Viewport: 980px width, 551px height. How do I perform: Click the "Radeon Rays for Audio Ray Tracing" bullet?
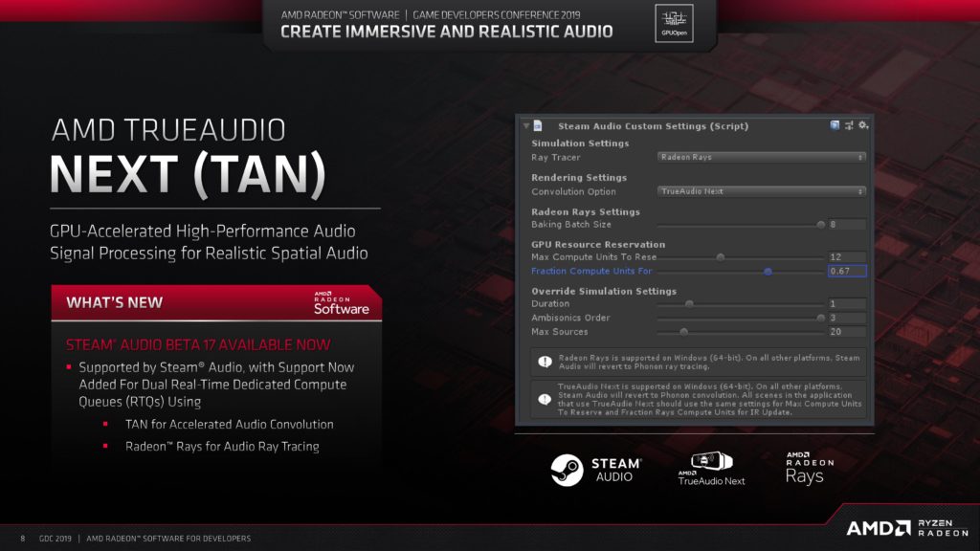(x=222, y=447)
